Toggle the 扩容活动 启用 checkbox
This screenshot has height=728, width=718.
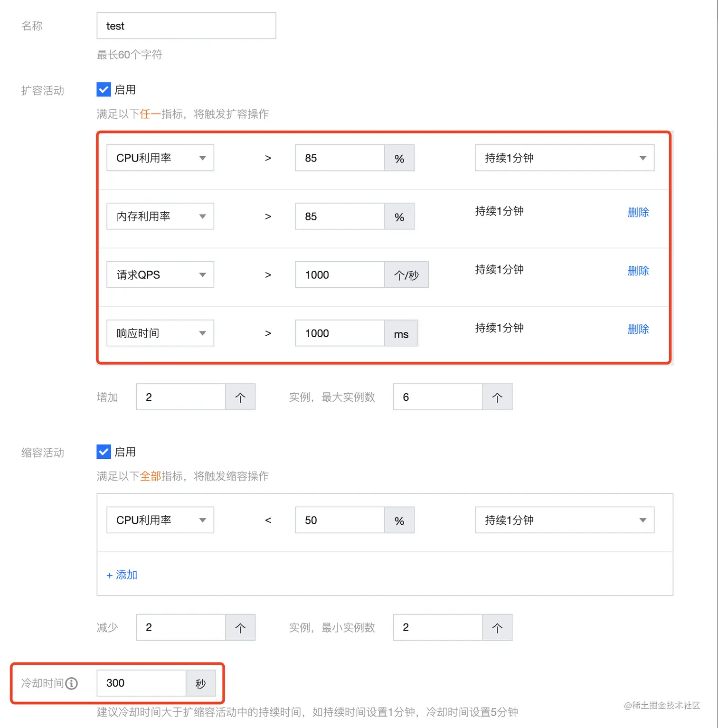[x=104, y=89]
